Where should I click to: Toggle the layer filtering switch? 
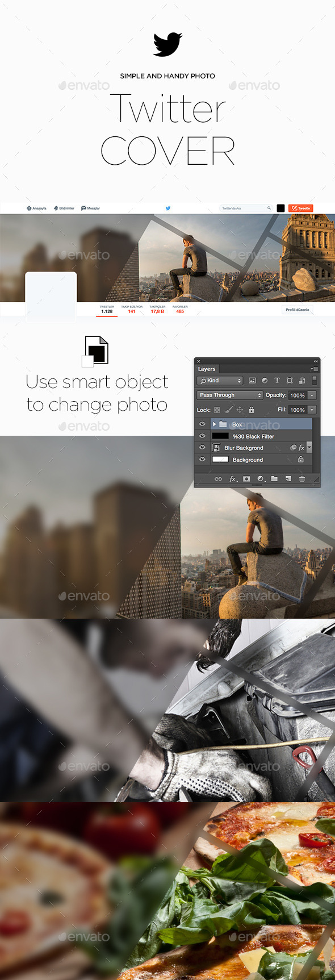(x=314, y=381)
